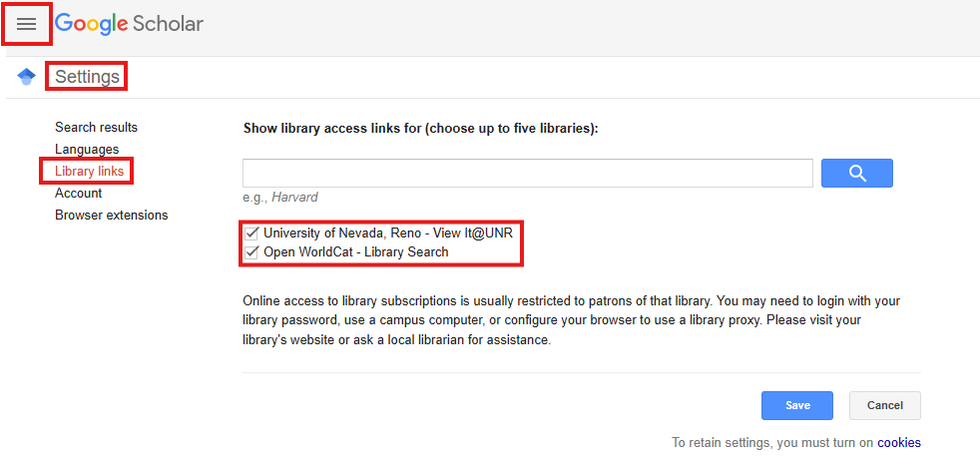Click the blue graduation cap icon
This screenshot has height=468, width=980.
click(x=26, y=76)
